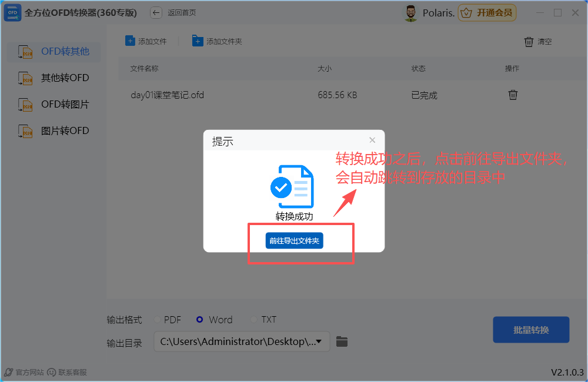This screenshot has height=382, width=588.
Task: Delete day01课堂笔记.ofd using its trash icon
Action: tap(512, 95)
